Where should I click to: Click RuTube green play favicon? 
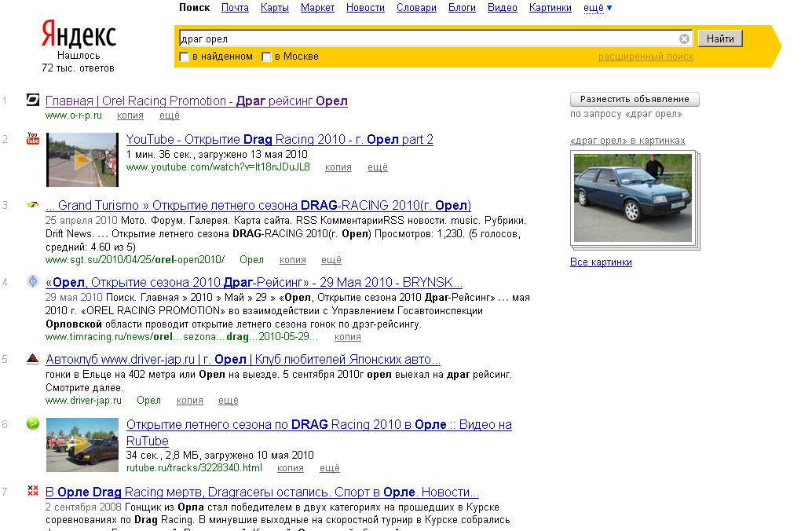click(x=33, y=423)
